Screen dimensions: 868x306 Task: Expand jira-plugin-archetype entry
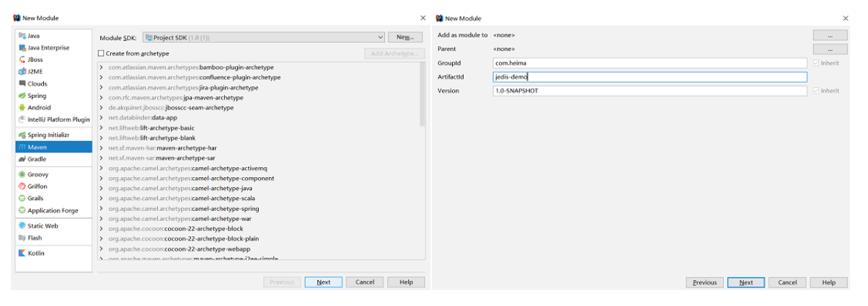[101, 87]
